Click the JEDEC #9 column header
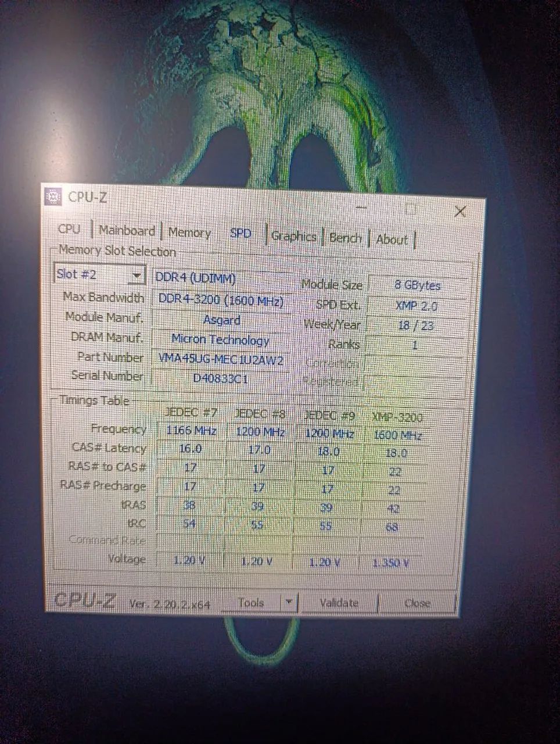Screen dimensions: 560x744 click(329, 416)
